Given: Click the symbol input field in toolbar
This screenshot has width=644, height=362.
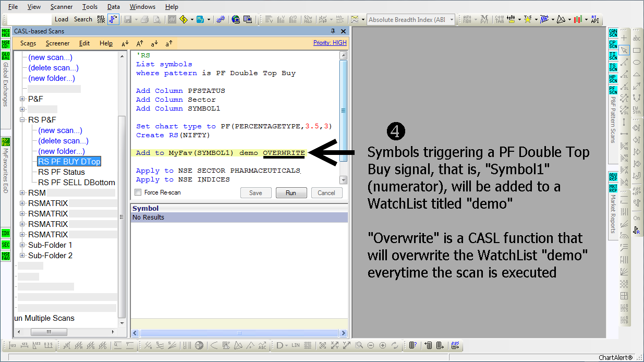Looking at the screenshot, I should [x=29, y=19].
